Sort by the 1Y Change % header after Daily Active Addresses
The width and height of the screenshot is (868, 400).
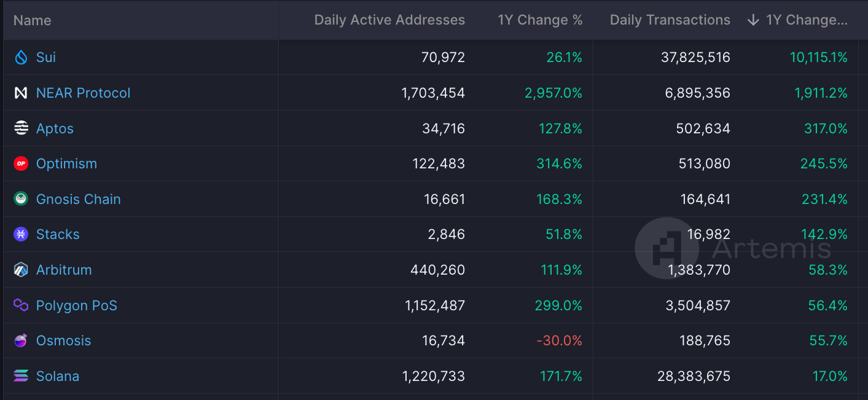pyautogui.click(x=540, y=20)
